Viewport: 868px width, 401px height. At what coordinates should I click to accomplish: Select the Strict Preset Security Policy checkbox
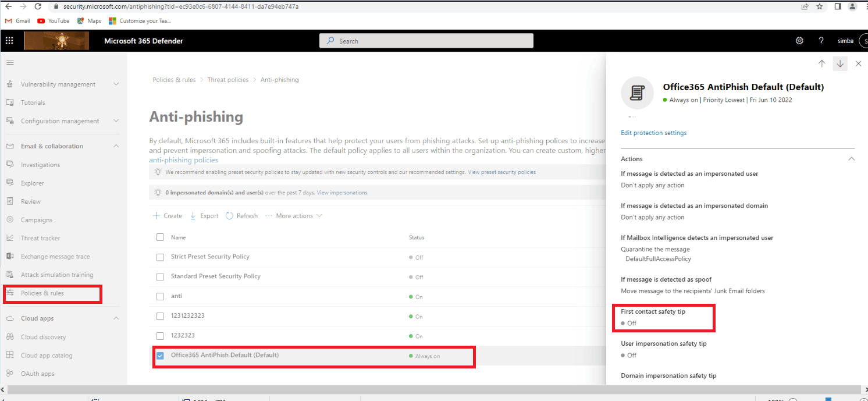click(160, 257)
